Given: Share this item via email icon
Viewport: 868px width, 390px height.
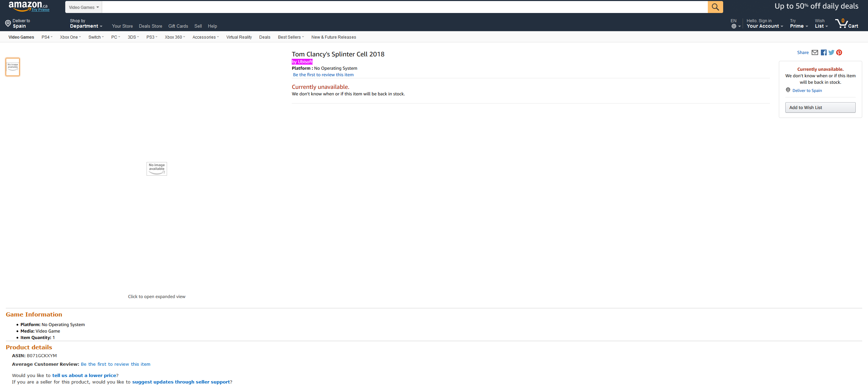Looking at the screenshot, I should (x=815, y=53).
